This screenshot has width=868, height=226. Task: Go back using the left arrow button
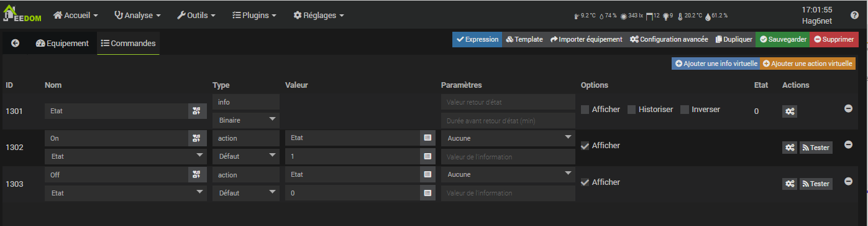(x=16, y=44)
